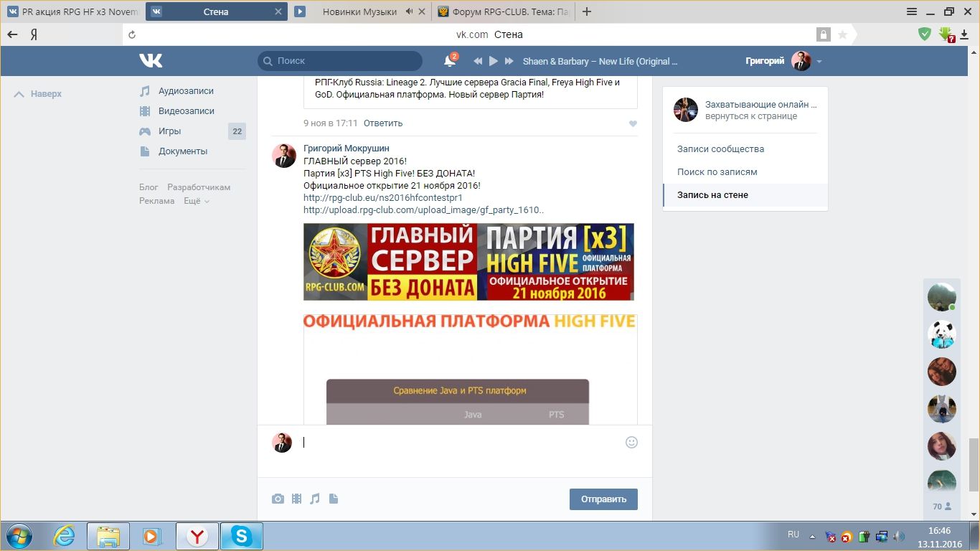
Task: Click 'вернуться к странице' community link
Action: (751, 116)
